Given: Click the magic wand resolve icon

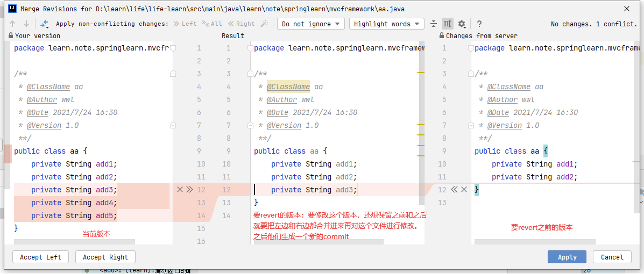Looking at the screenshot, I should pos(264,24).
